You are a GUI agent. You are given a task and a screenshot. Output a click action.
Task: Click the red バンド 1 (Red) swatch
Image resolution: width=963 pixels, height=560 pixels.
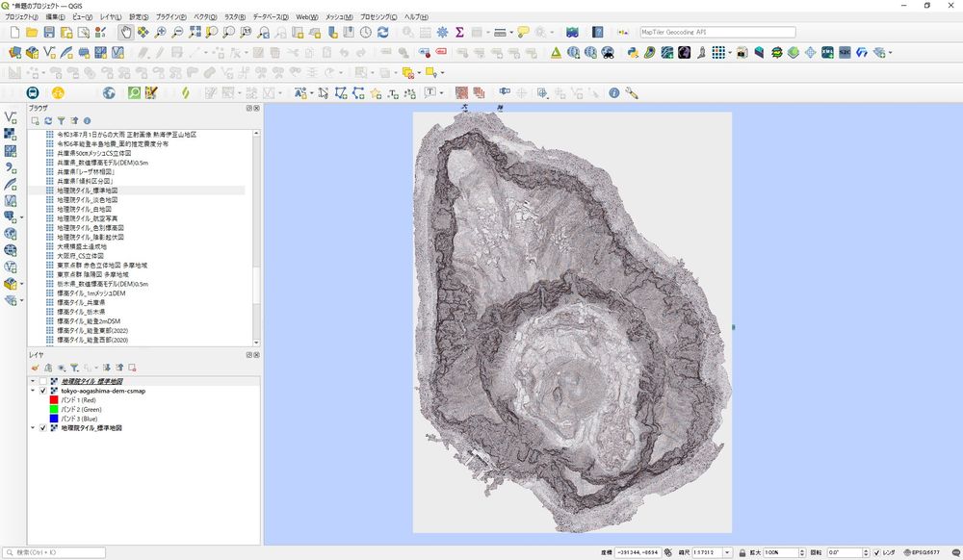pos(54,400)
